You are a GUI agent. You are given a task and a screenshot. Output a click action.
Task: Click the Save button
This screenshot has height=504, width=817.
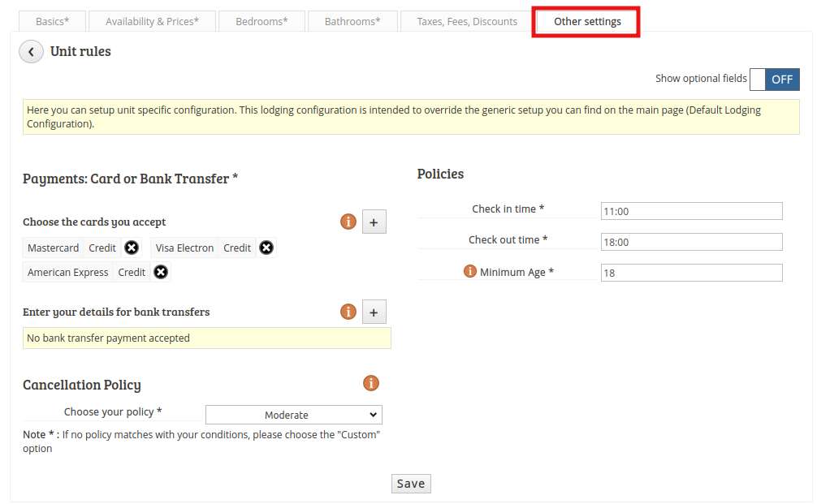pos(411,484)
